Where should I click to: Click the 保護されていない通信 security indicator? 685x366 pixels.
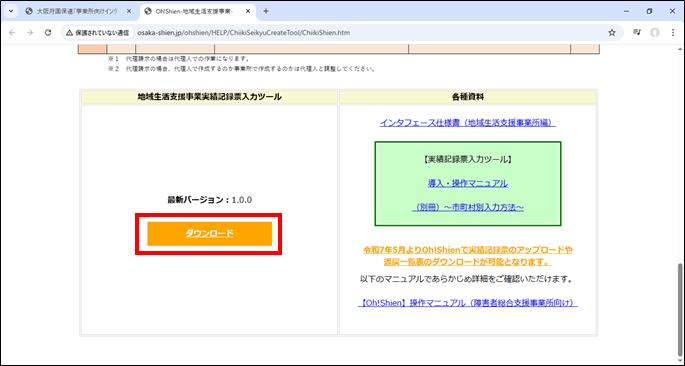tap(97, 33)
